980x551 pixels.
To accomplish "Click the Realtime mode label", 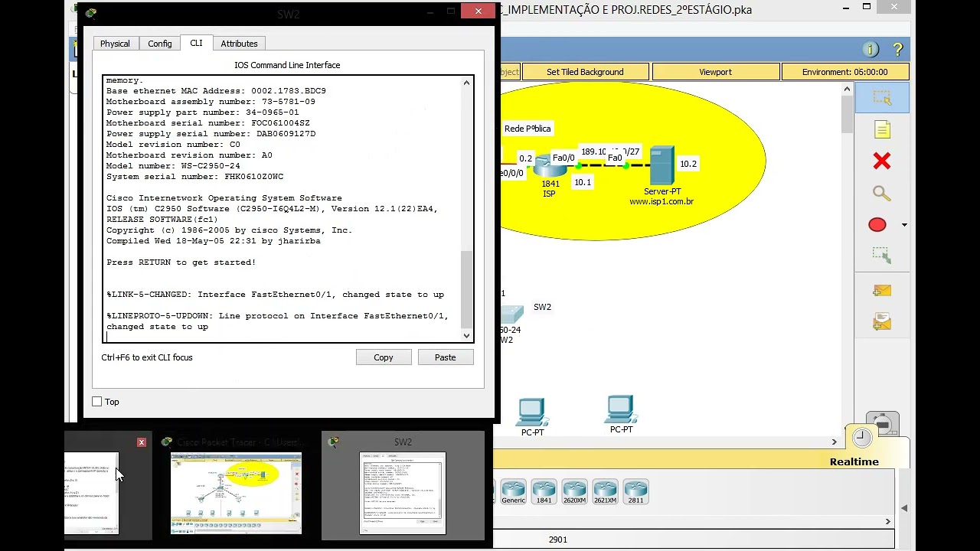I will (x=854, y=461).
